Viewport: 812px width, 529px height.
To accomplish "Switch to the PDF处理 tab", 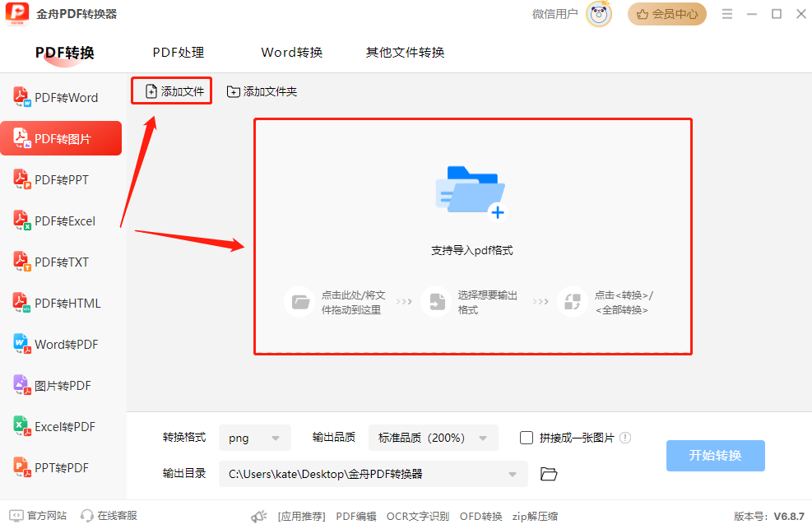I will pyautogui.click(x=179, y=53).
